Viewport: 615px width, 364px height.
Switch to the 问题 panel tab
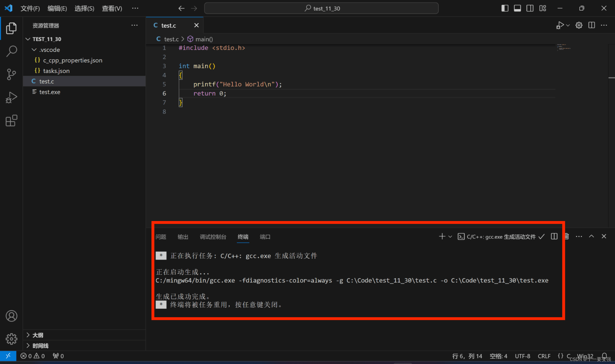(x=161, y=237)
